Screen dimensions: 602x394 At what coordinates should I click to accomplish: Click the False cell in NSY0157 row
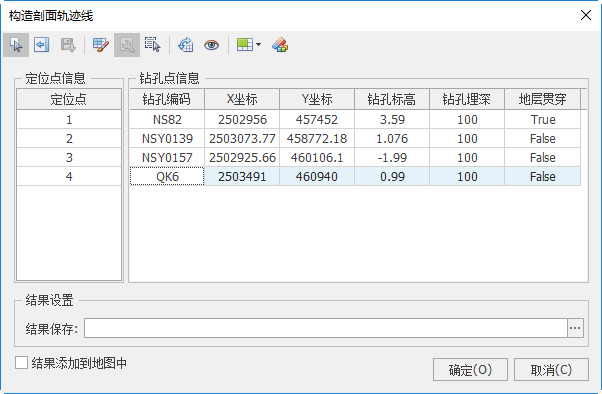click(542, 157)
